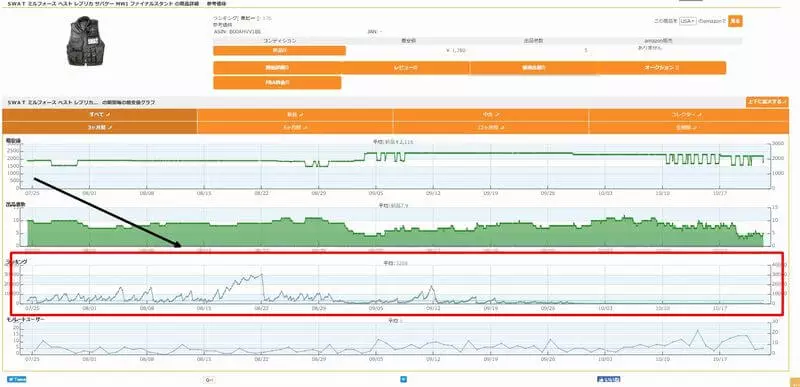Click the FBA button in the second row
This screenshot has width=800, height=387.
[277, 83]
